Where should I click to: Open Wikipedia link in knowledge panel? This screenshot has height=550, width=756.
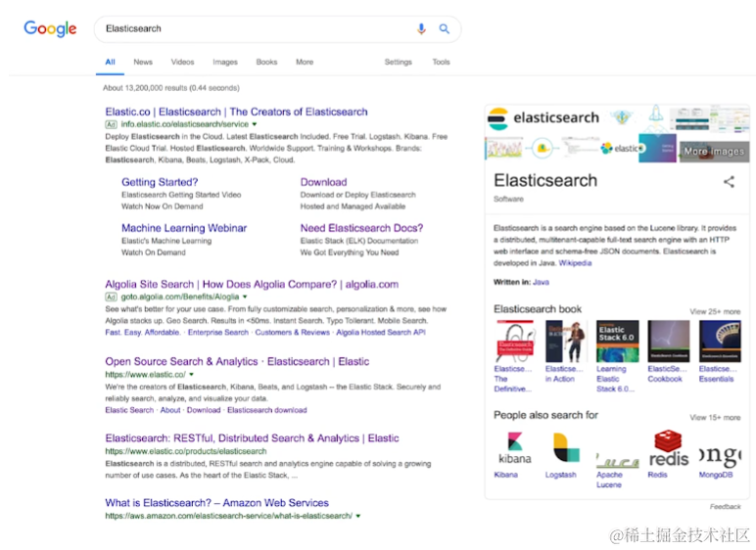point(575,263)
